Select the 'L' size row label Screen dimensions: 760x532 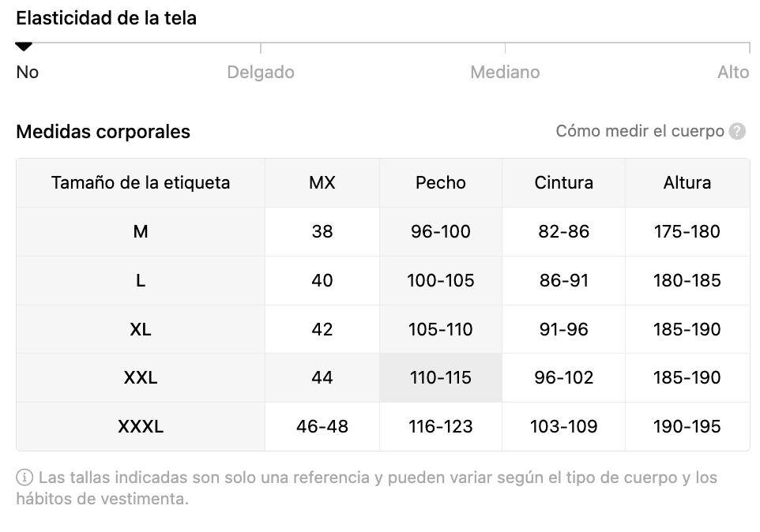(141, 280)
